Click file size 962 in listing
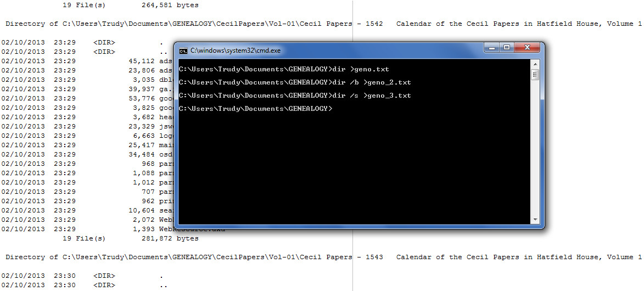Viewport: 644px width, 291px height. 148,201
